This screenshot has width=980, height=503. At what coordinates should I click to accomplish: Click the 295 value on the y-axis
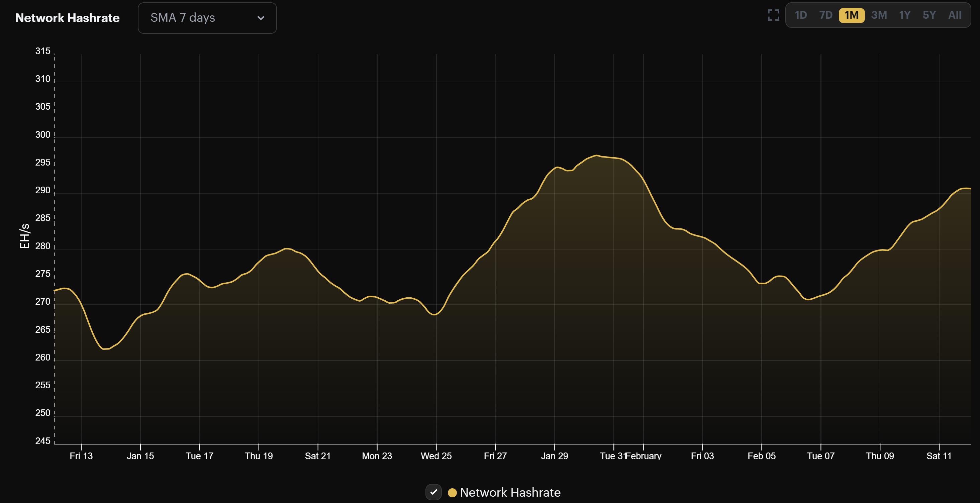tap(43, 162)
